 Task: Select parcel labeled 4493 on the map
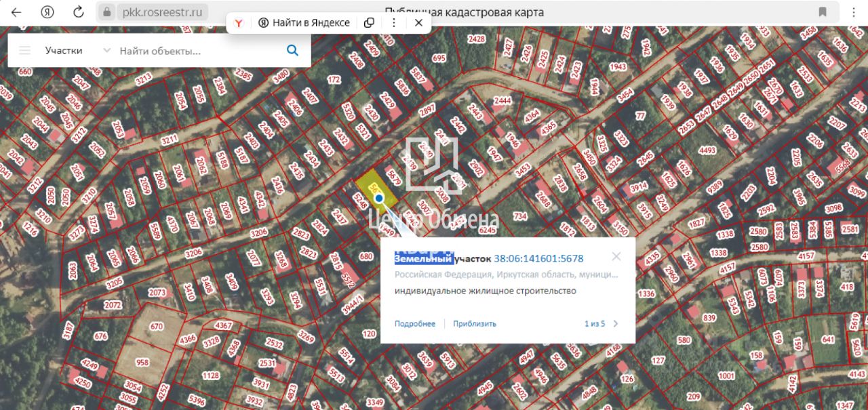pos(707,150)
